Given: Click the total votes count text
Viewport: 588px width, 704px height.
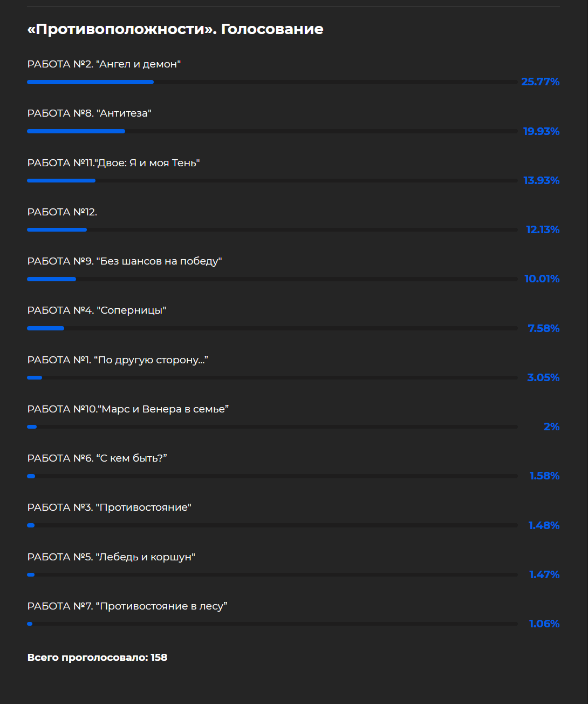Looking at the screenshot, I should tap(97, 658).
